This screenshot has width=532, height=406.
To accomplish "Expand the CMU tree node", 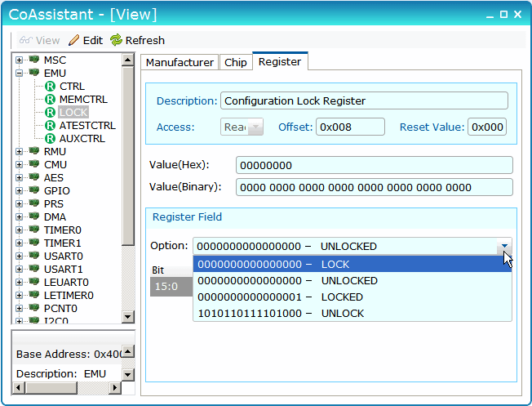I will pyautogui.click(x=20, y=165).
